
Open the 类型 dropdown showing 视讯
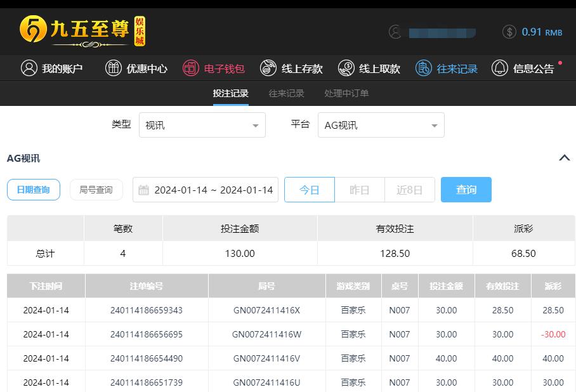[202, 125]
